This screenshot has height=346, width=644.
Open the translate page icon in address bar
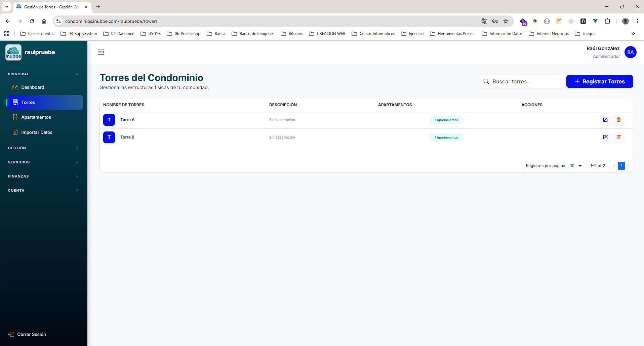click(x=484, y=21)
